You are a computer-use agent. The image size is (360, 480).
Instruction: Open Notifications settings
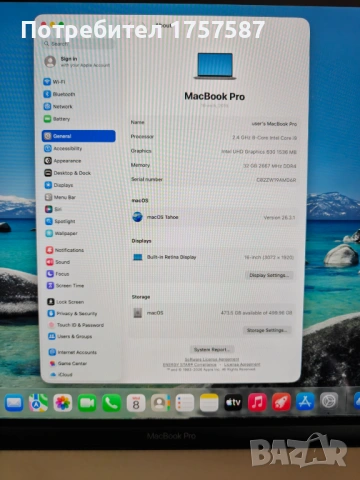[65, 250]
